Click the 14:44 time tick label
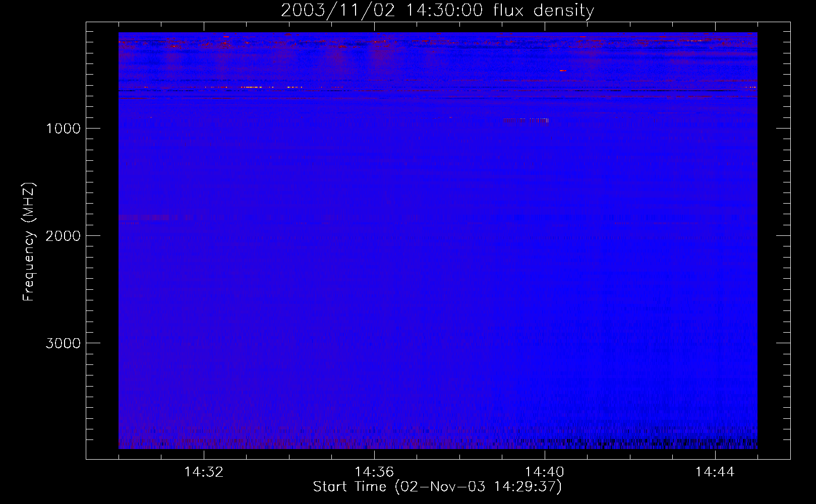The height and width of the screenshot is (504, 816). 715,472
